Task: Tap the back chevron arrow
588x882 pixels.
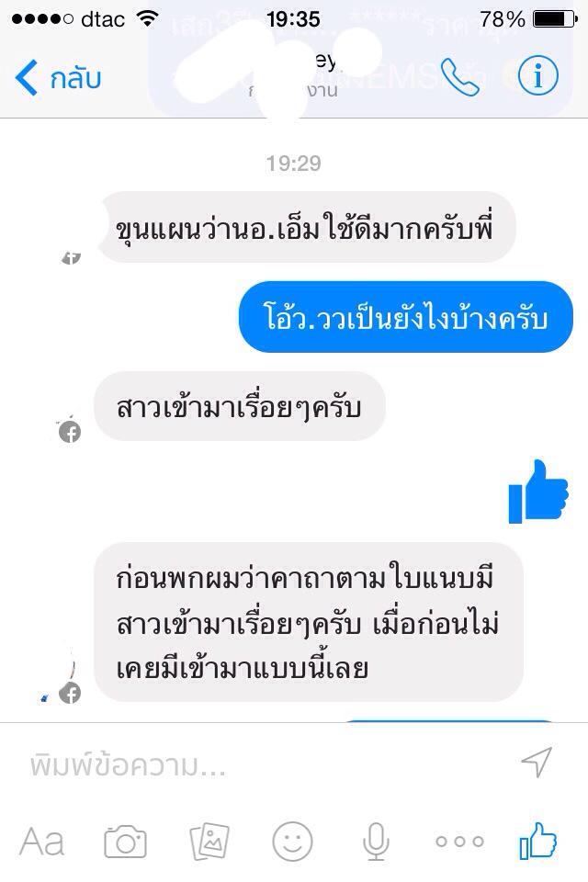Action: coord(26,77)
